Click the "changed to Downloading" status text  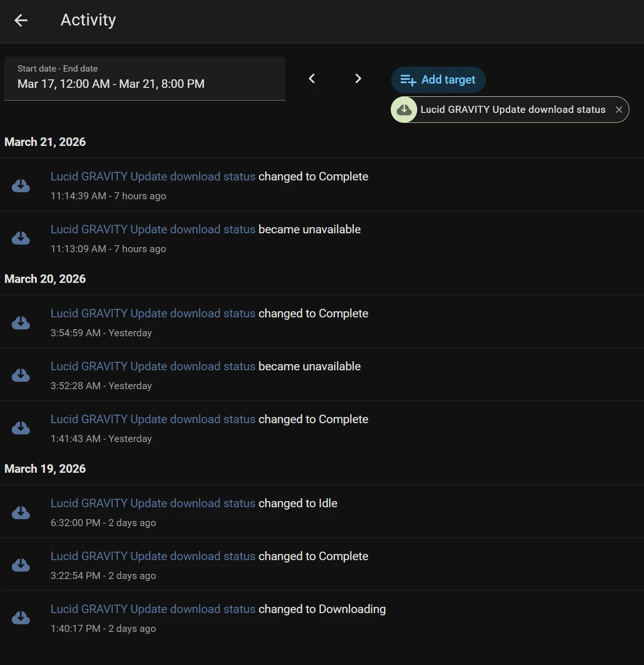click(x=322, y=609)
